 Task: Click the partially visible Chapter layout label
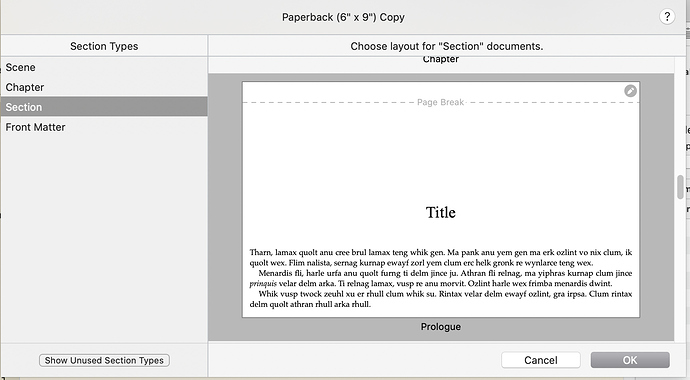440,60
